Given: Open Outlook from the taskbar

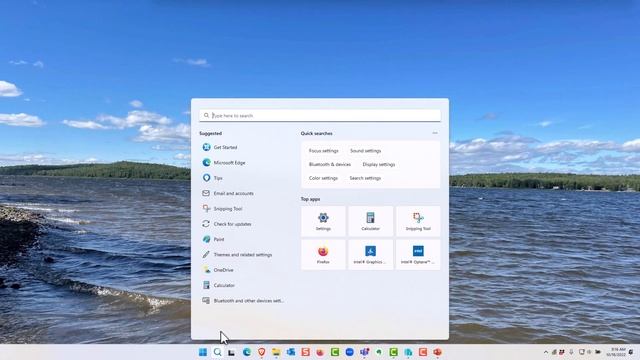Looking at the screenshot, I should pyautogui.click(x=291, y=352).
